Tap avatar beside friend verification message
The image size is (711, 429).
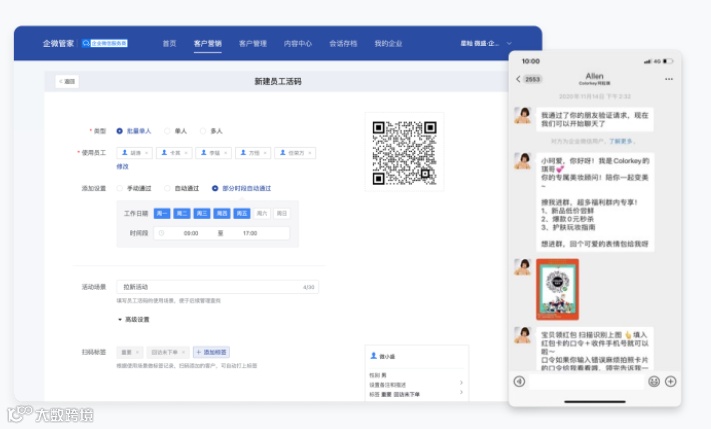(x=522, y=115)
